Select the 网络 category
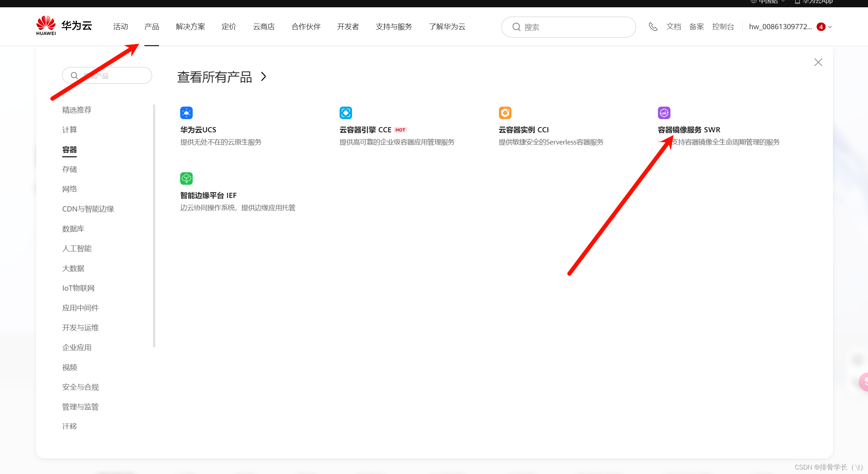Image resolution: width=868 pixels, height=474 pixels. pyautogui.click(x=69, y=189)
